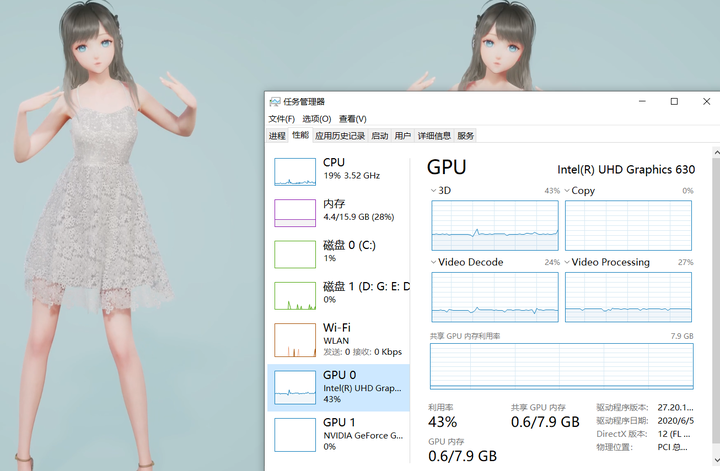Click the 共享 GPU 内存利用率 graph
This screenshot has width=720, height=471.
[x=562, y=366]
